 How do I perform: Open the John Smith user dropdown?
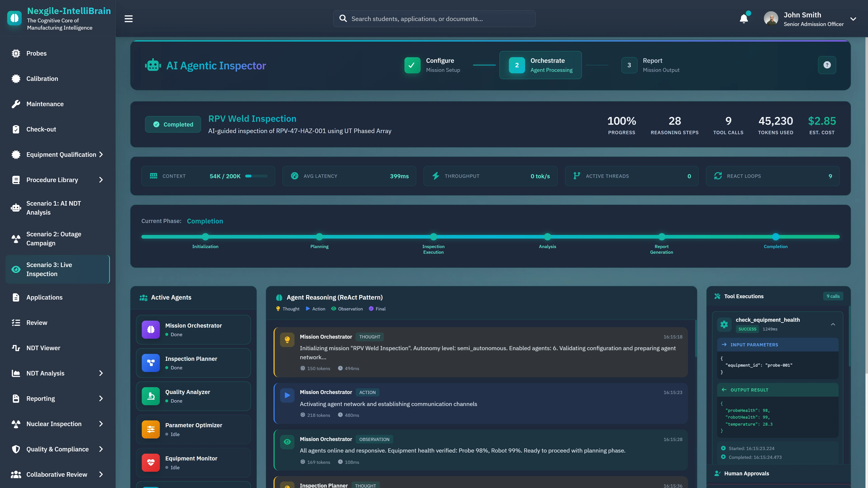tap(853, 19)
